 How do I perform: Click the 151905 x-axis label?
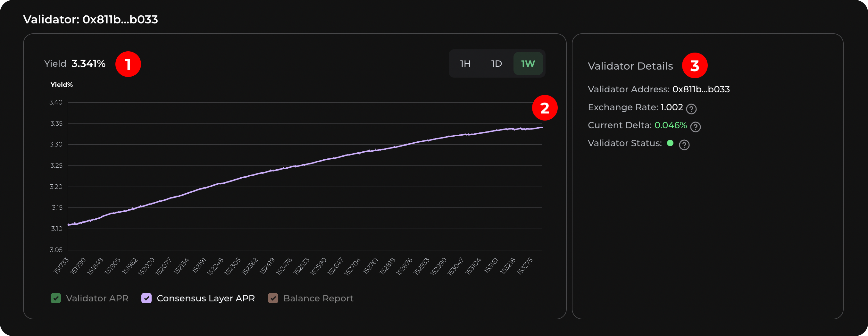tap(113, 266)
